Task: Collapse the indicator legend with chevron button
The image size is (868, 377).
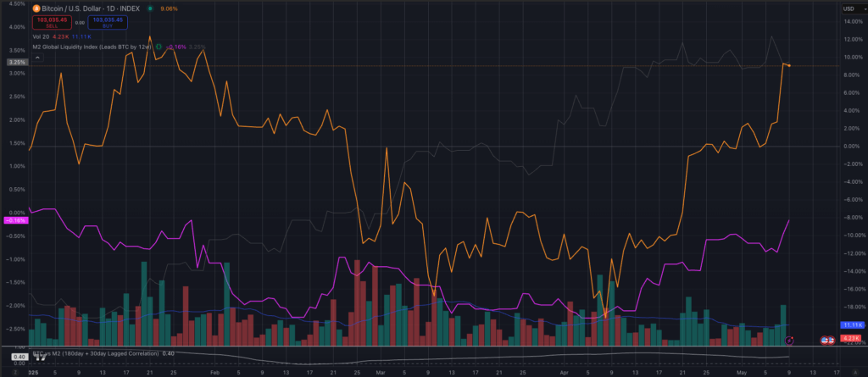Action: [x=37, y=57]
